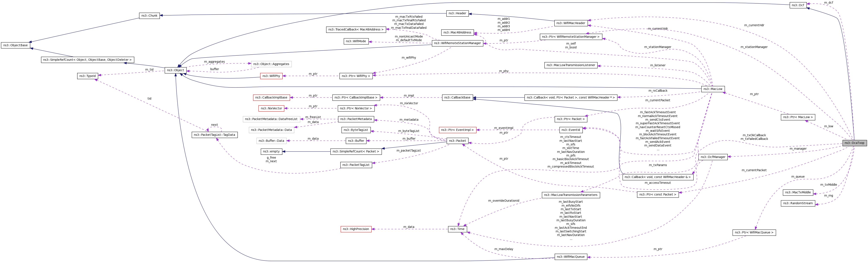Click ns3::Ptr< const Packet > node
The image size is (868, 262).
(x=658, y=195)
